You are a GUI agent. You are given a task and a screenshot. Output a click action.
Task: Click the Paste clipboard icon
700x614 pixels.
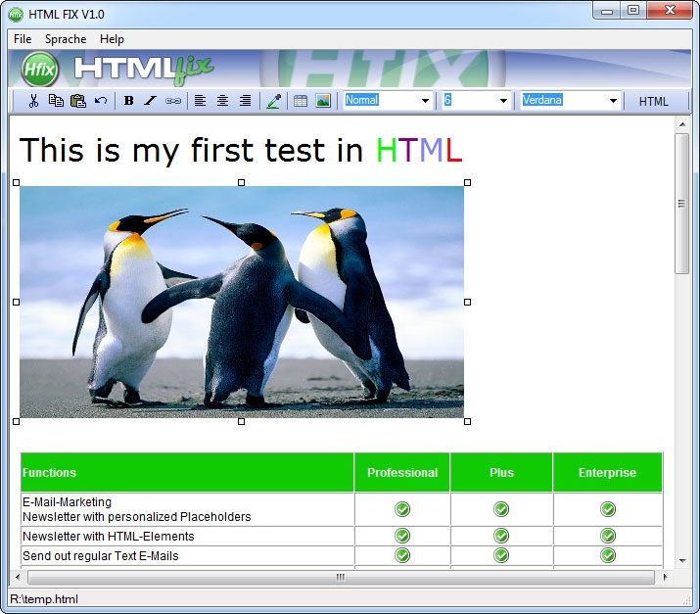pos(78,101)
